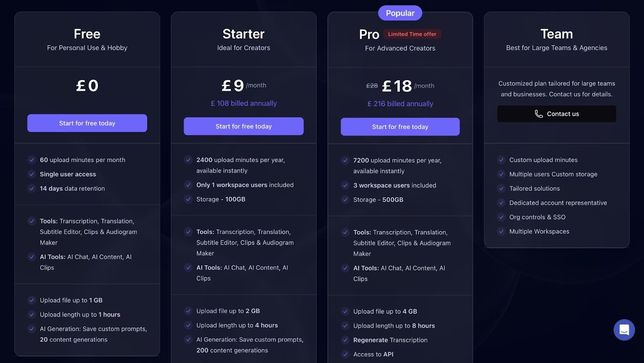Viewport: 644px width, 363px height.
Task: Click checkmark beside Dedicated account representative
Action: click(x=501, y=203)
